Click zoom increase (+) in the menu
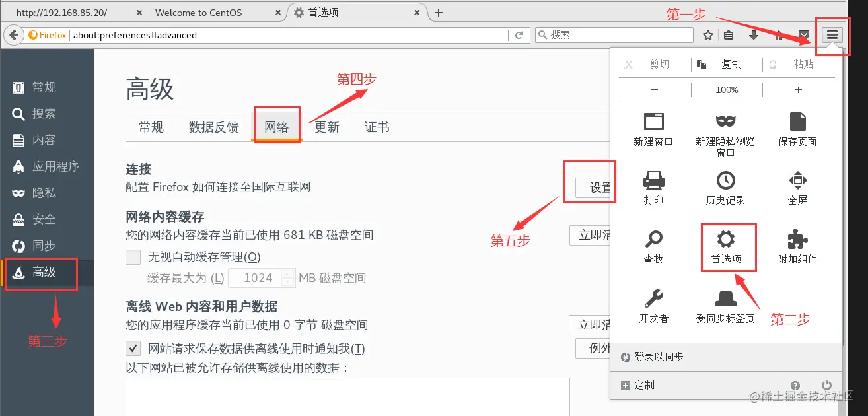 [x=798, y=89]
